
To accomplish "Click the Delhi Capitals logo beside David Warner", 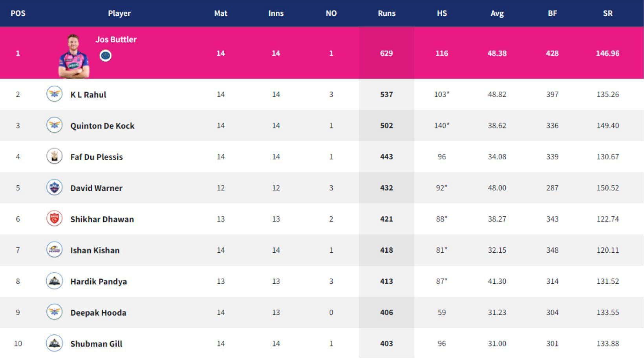I will coord(54,187).
